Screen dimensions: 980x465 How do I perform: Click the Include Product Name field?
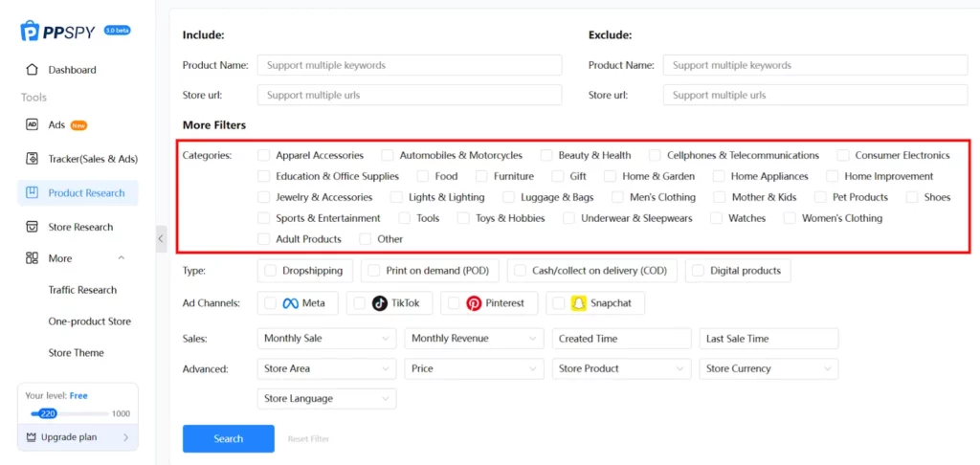(410, 65)
